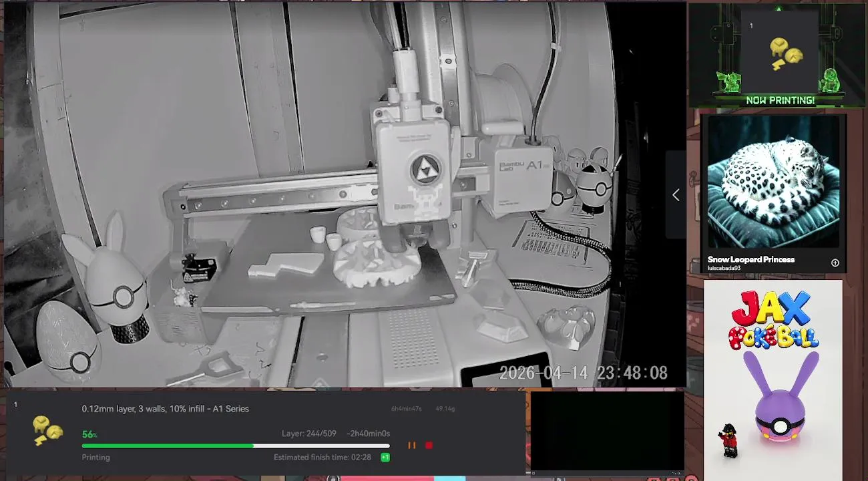Click the 6h4min47s total time

407,409
